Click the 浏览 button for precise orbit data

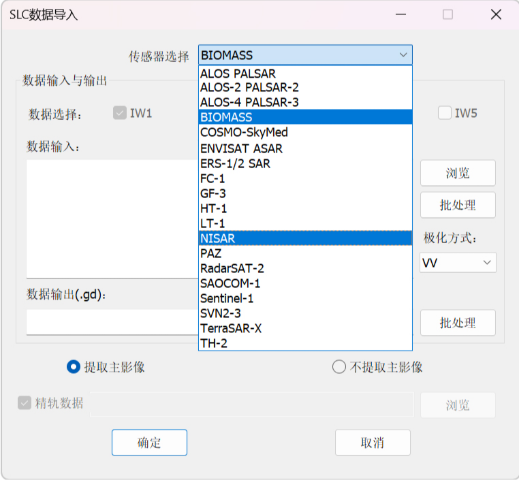click(458, 405)
